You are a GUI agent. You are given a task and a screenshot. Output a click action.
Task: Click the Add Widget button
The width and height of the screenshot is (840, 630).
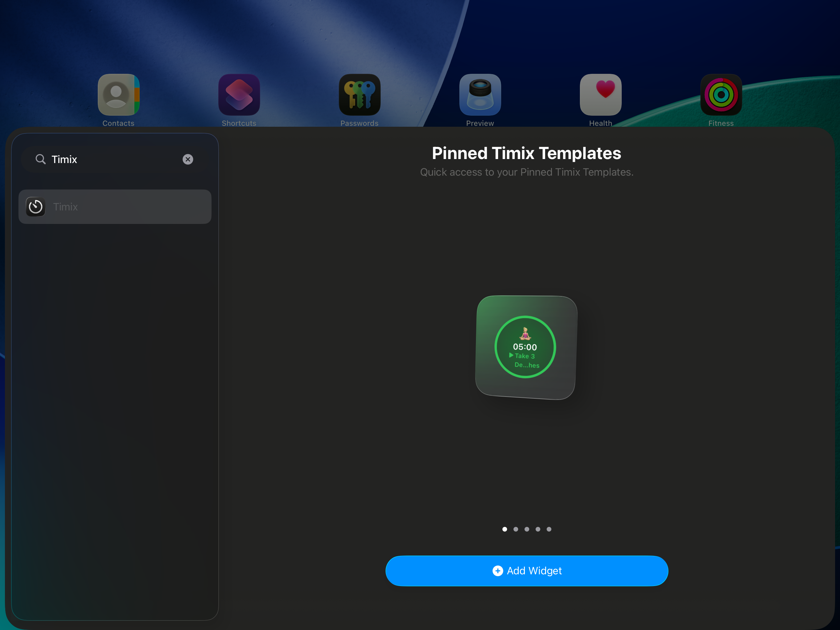click(x=527, y=571)
